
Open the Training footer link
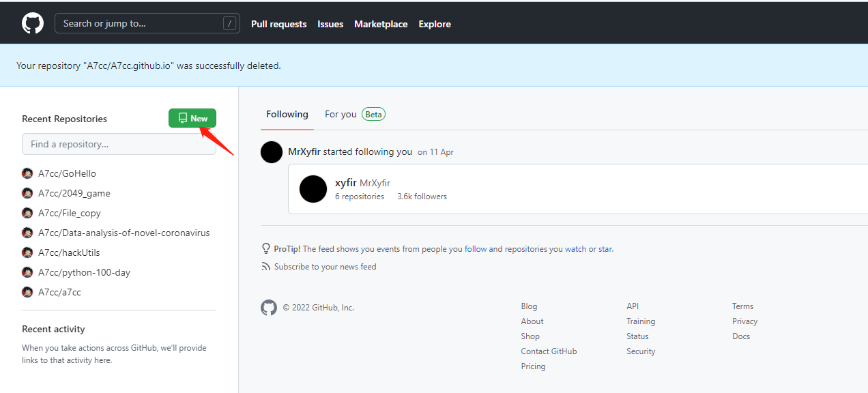tap(641, 321)
